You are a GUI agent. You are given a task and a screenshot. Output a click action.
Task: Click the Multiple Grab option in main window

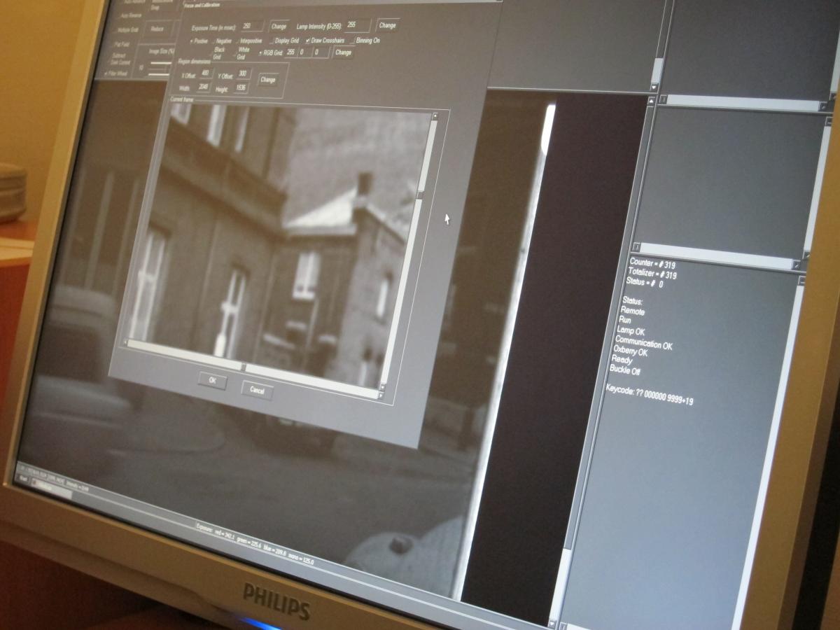click(128, 29)
